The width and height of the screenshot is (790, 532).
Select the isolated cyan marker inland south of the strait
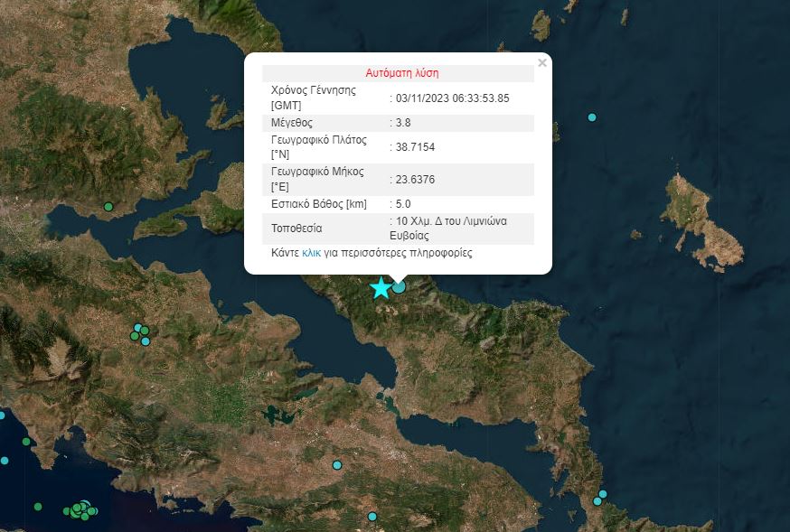coord(337,465)
